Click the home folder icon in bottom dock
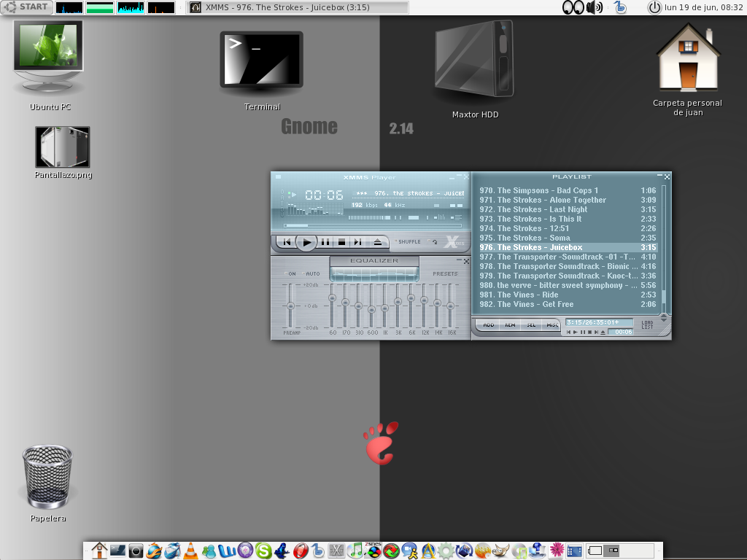The image size is (747, 560). pyautogui.click(x=99, y=551)
